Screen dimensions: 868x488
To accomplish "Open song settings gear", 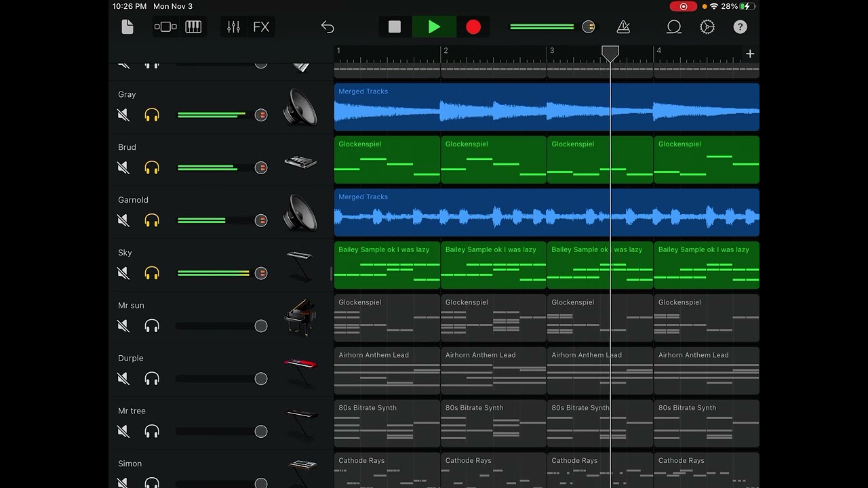I will 707,27.
